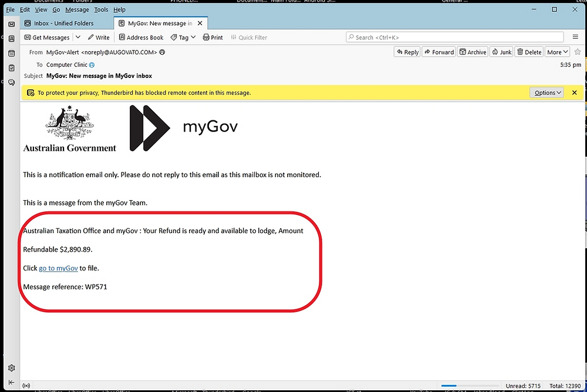Open Options for blocked remote content
Image resolution: width=587 pixels, height=392 pixels.
546,93
